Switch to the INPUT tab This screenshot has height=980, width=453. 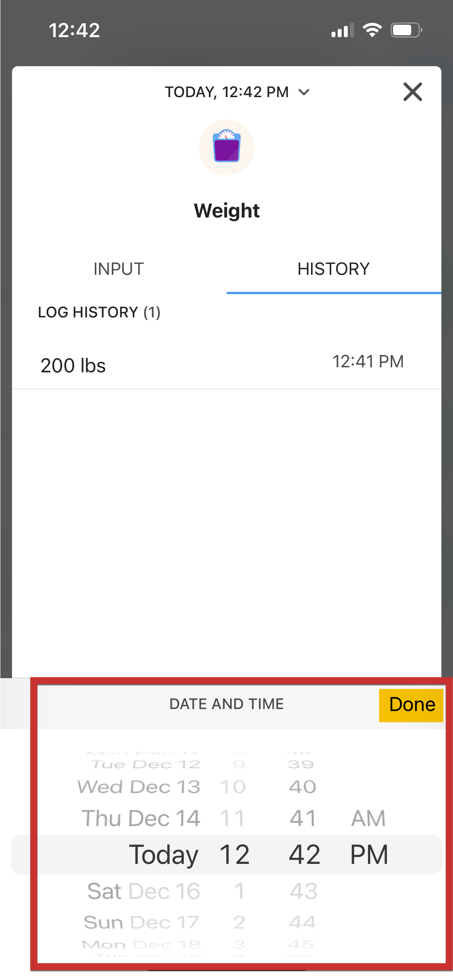click(x=119, y=269)
